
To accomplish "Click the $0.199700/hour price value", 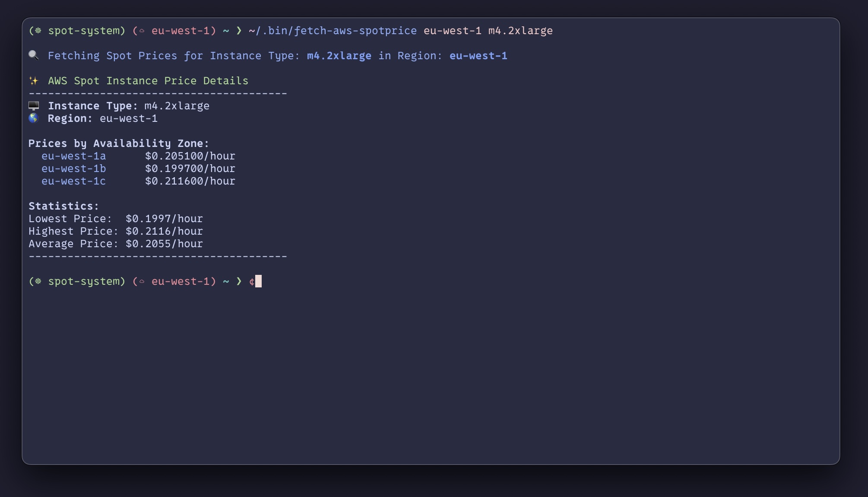I will pyautogui.click(x=190, y=169).
